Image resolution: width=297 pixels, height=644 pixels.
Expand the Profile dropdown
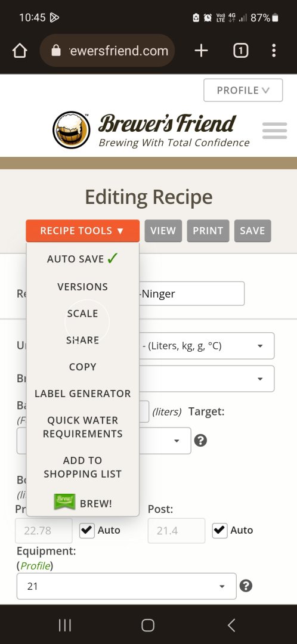(x=243, y=90)
